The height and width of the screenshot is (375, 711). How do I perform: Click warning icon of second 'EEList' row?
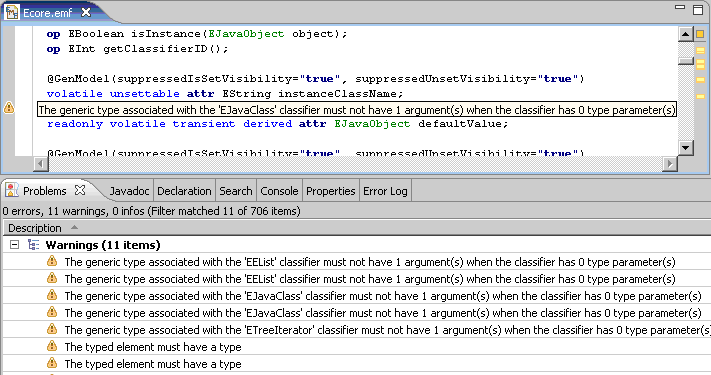pos(52,278)
